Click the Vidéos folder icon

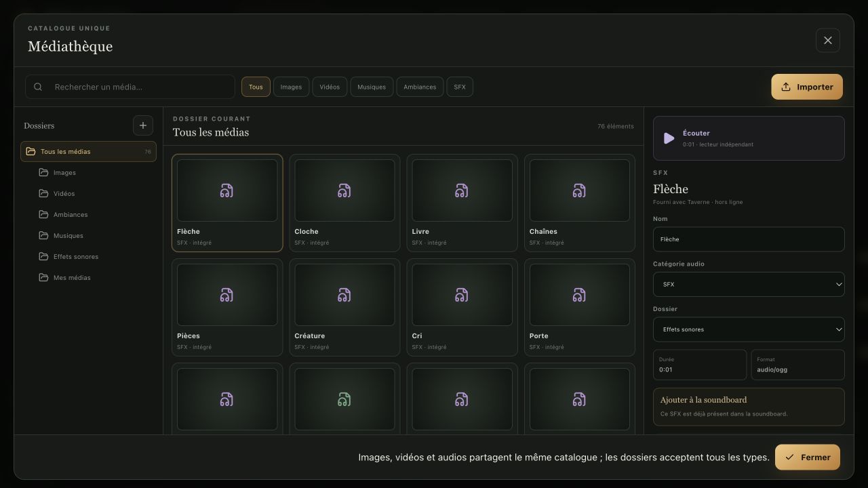point(44,193)
